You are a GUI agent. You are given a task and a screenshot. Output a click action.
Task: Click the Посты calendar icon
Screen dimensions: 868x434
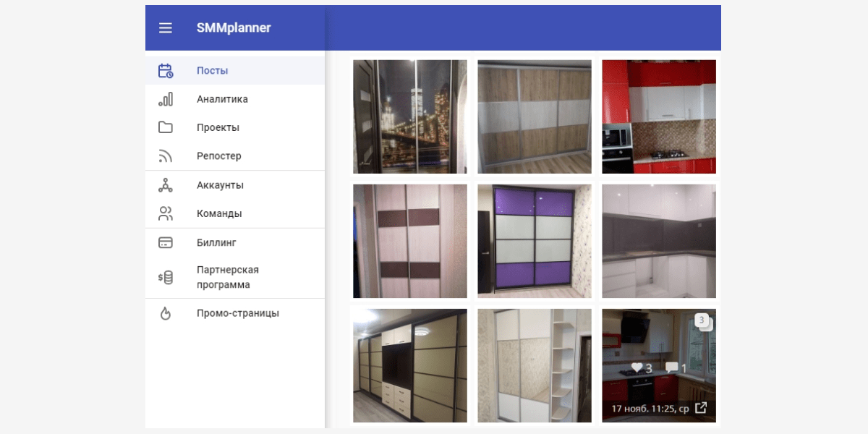tap(166, 71)
